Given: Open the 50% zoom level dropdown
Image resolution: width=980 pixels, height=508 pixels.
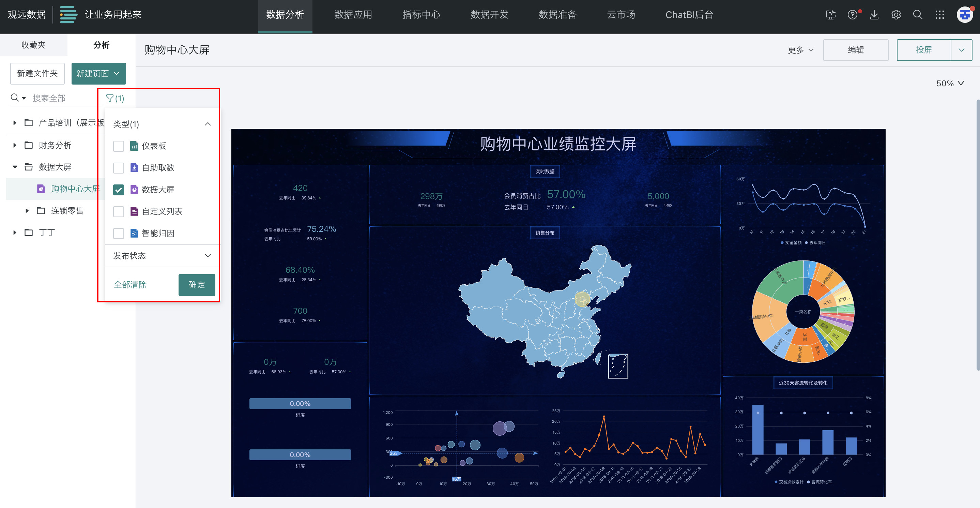Looking at the screenshot, I should [x=950, y=83].
